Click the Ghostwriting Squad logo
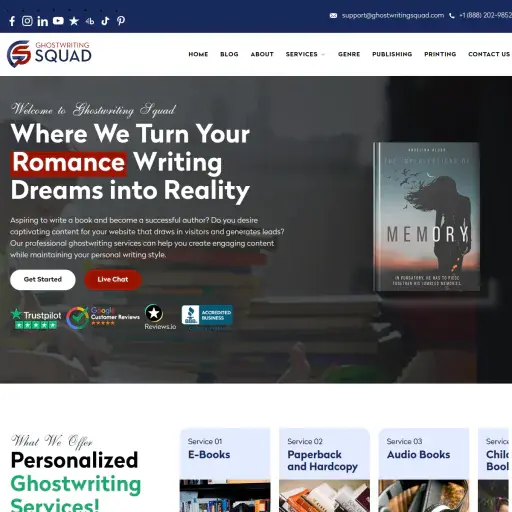This screenshot has height=512, width=512. (x=49, y=54)
